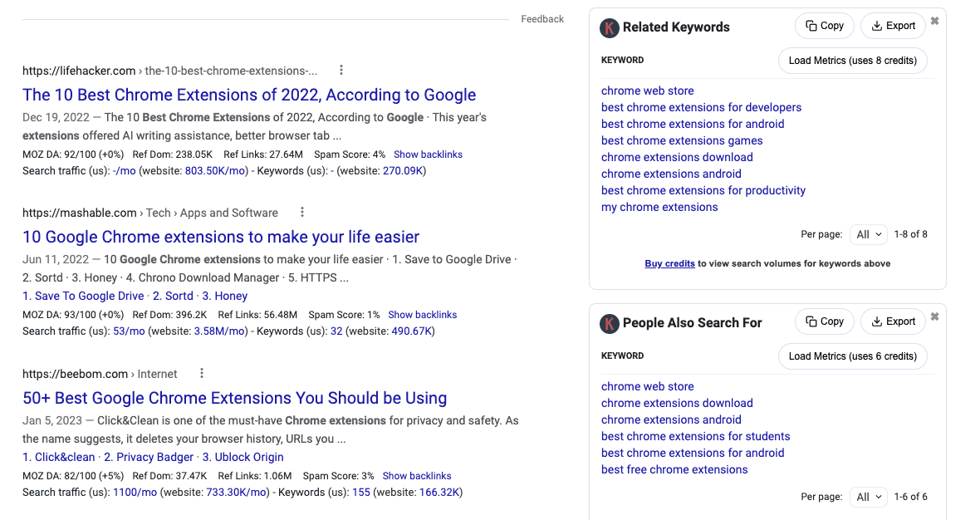Select "best chrome extensions for developers" keyword
Screen dimensions: 980x520
pos(701,107)
